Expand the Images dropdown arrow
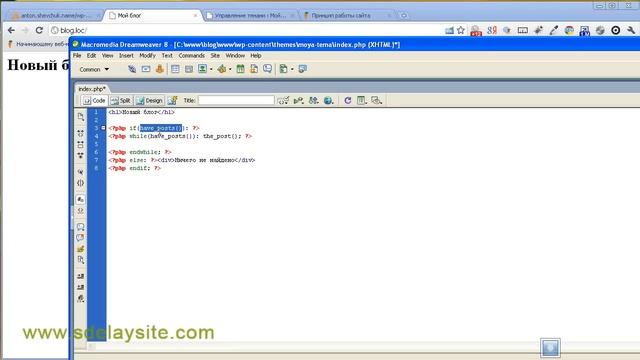This screenshot has width=640, height=360. click(211, 69)
